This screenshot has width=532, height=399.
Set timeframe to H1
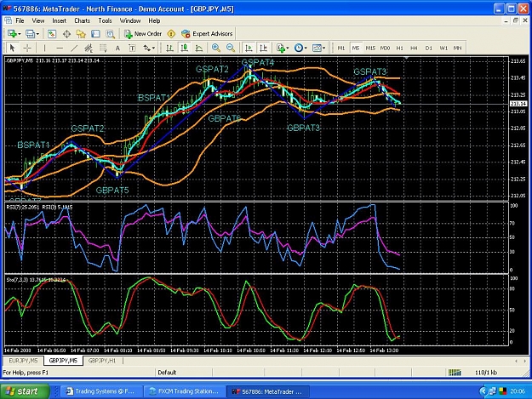(400, 48)
